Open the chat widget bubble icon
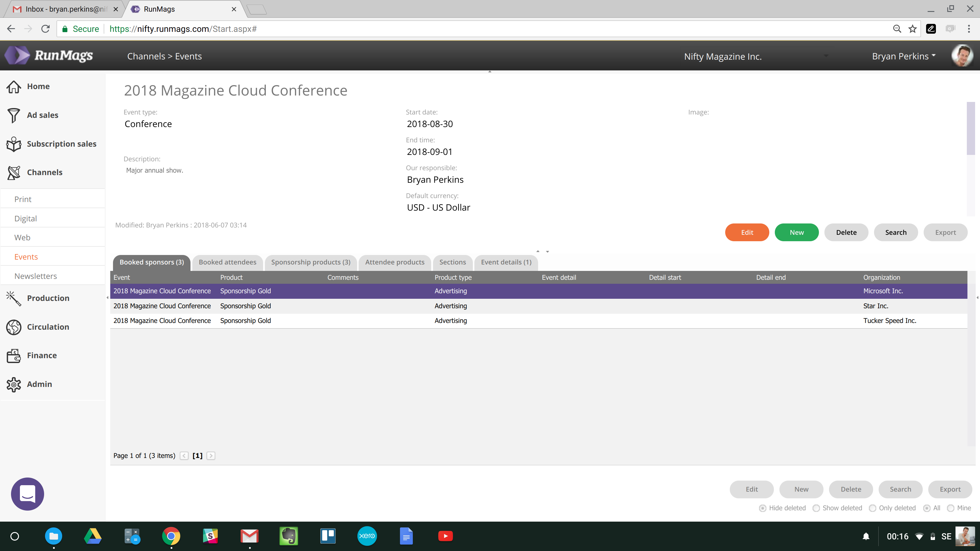The width and height of the screenshot is (980, 551). (x=27, y=493)
